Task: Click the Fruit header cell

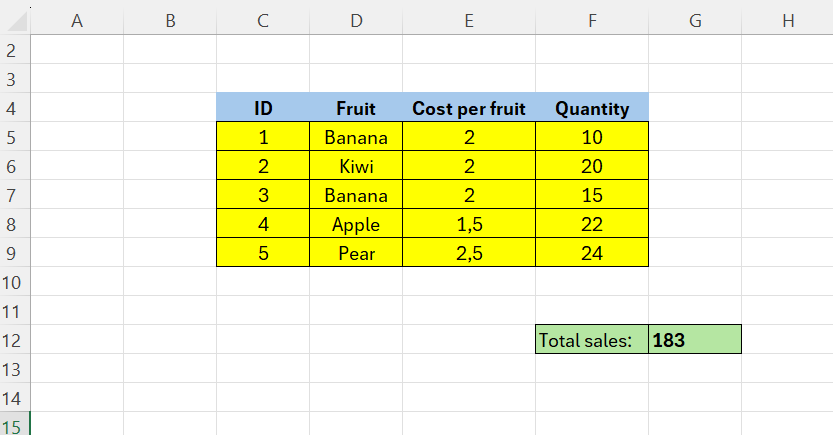Action: (356, 109)
